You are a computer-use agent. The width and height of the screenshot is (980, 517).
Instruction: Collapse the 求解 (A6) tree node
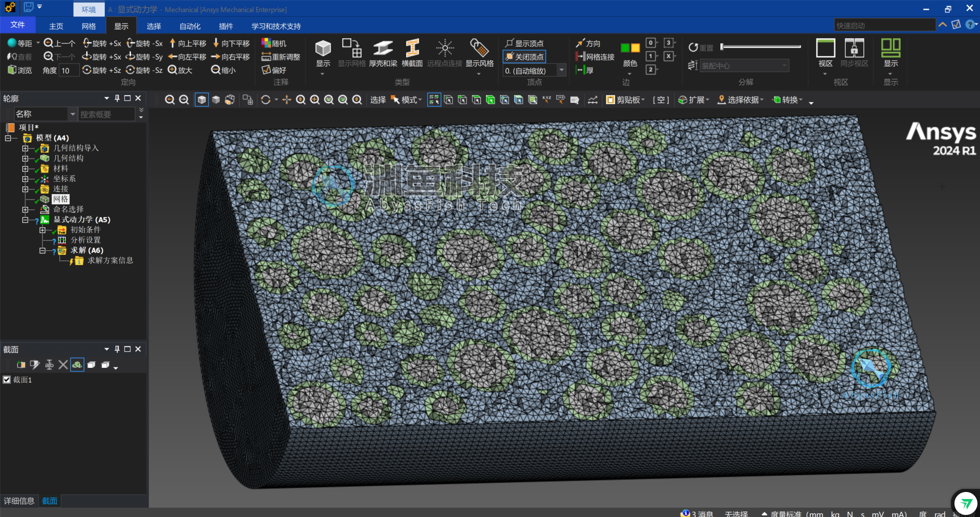[42, 250]
